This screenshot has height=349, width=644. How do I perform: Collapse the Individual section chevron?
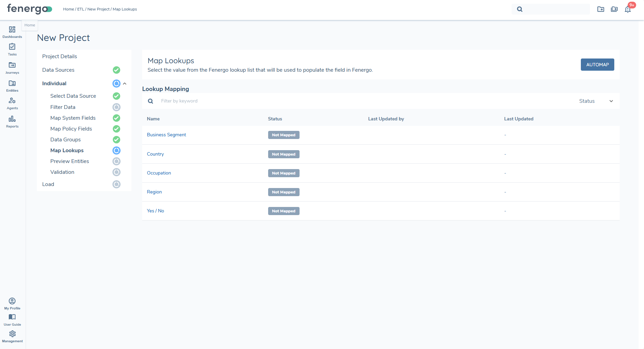point(125,84)
